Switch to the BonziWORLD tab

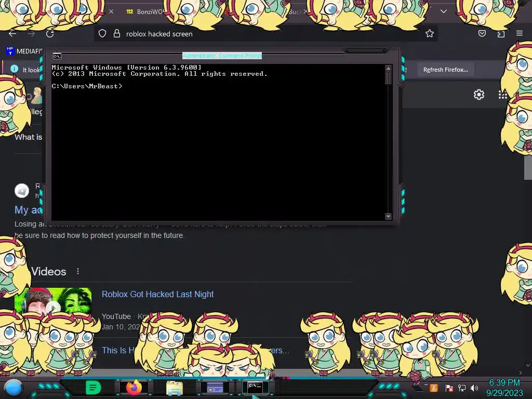click(x=146, y=11)
